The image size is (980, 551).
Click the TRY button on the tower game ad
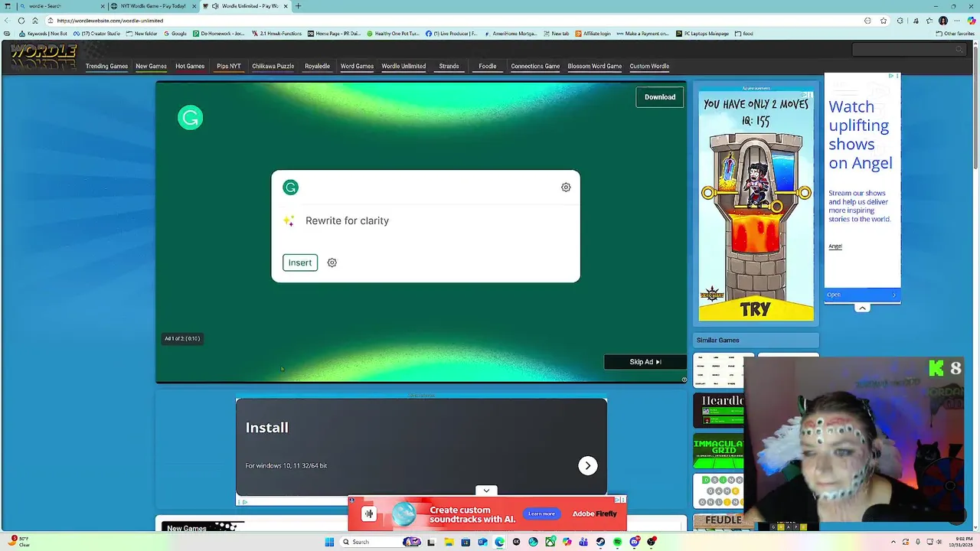pos(756,309)
